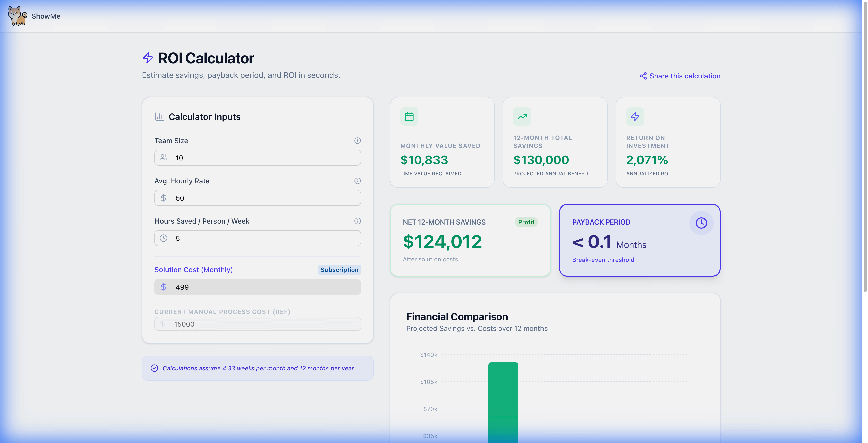The image size is (868, 443).
Task: Click the calculation assumptions note below inputs
Action: pos(257,368)
